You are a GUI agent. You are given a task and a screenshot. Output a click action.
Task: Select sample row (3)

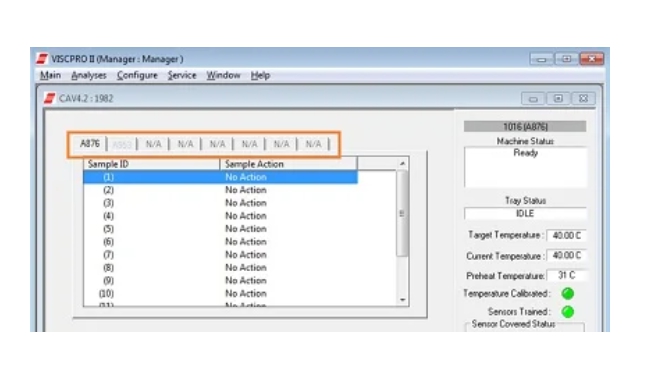pyautogui.click(x=220, y=203)
